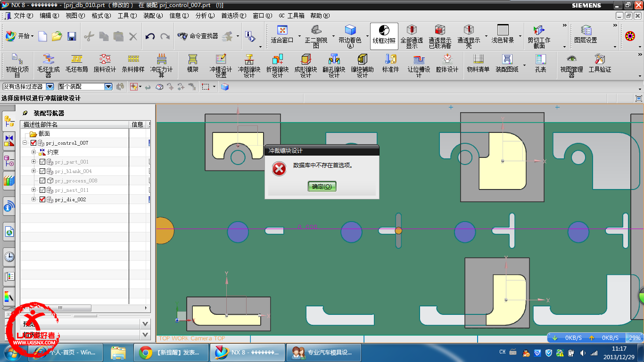Open the 开始 start dropdown
This screenshot has height=362, width=644.
19,36
